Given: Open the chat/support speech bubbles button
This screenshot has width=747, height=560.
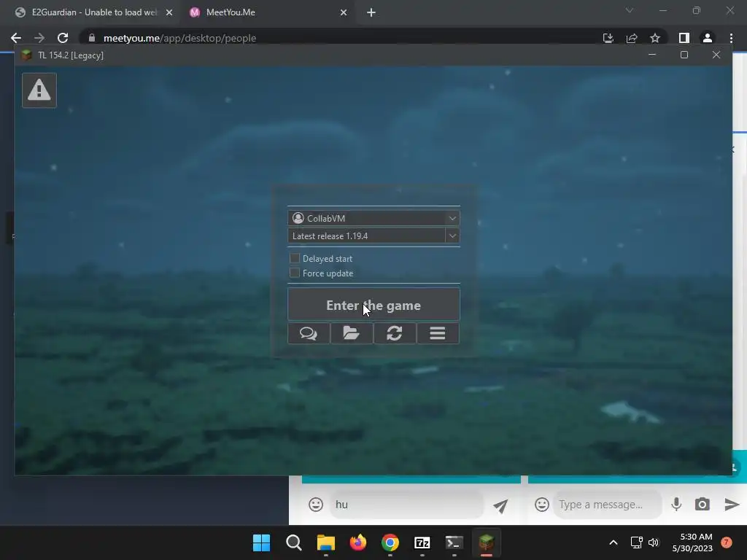Looking at the screenshot, I should click(x=309, y=333).
